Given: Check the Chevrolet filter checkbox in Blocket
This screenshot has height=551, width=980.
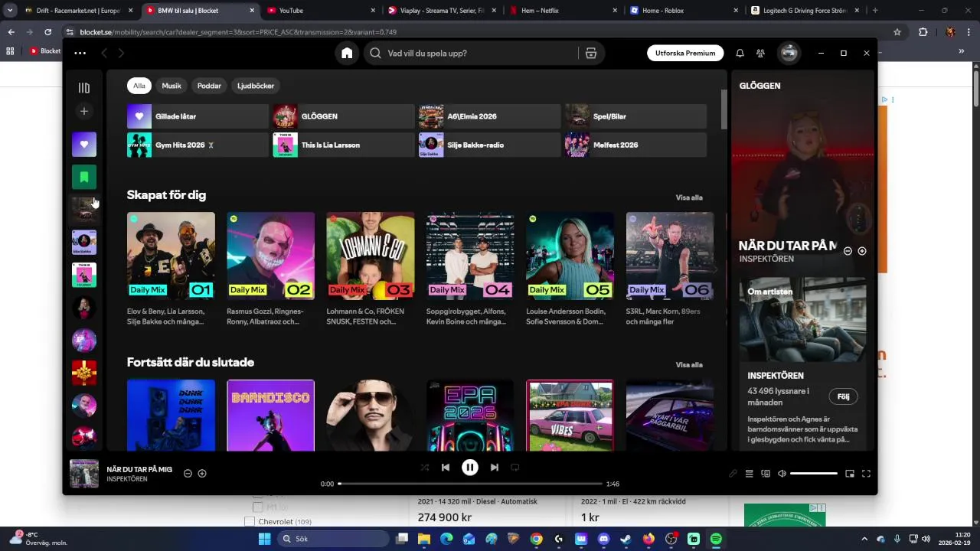Looking at the screenshot, I should (x=249, y=522).
